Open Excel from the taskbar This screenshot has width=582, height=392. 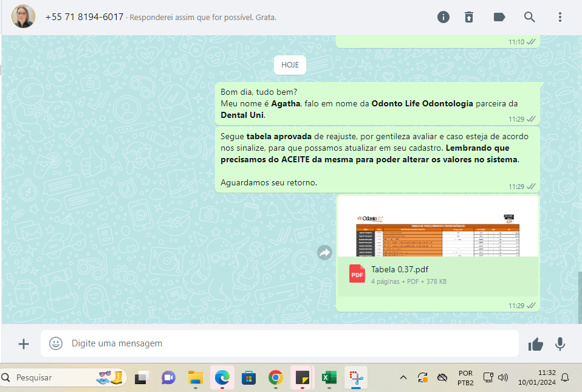329,377
